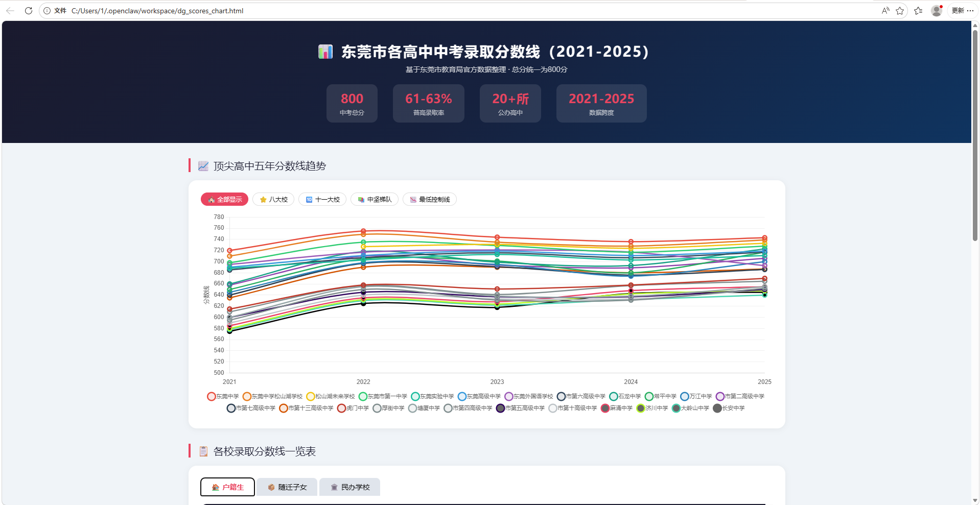Screen dimensions: 980x505
Task: Toggle 市第十三高级中学 legend series
Action: pyautogui.click(x=307, y=408)
